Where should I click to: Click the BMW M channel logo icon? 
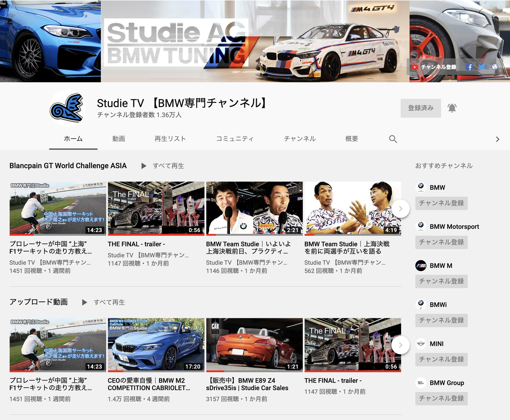click(421, 266)
